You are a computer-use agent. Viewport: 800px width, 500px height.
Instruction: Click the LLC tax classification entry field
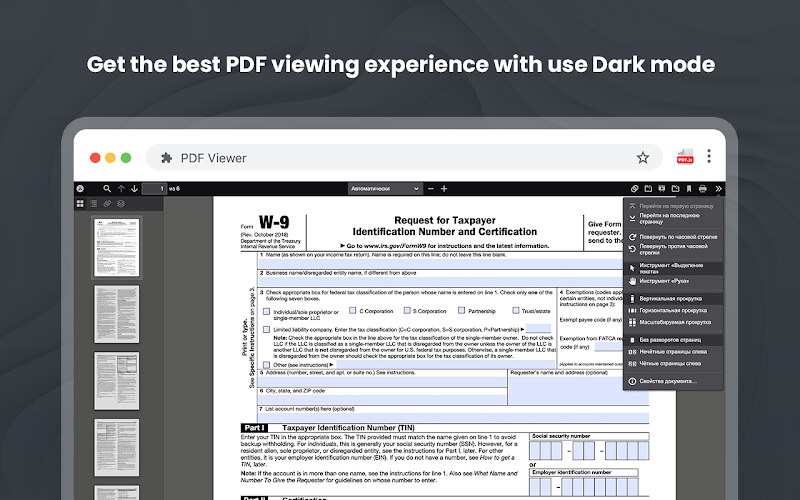point(538,329)
